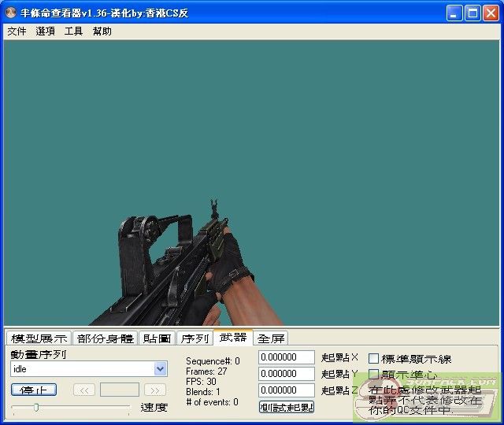The height and width of the screenshot is (425, 504).
Task: Step to previous frame with << button
Action: 84,390
